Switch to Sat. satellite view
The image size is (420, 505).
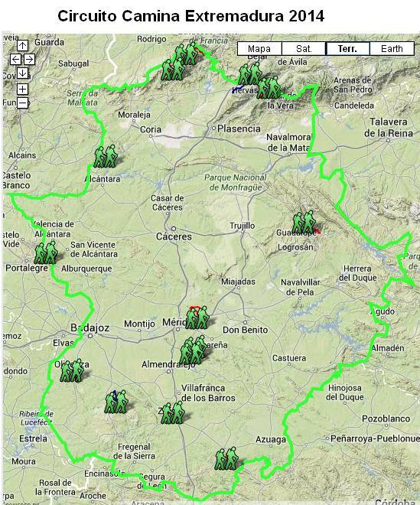coord(304,49)
